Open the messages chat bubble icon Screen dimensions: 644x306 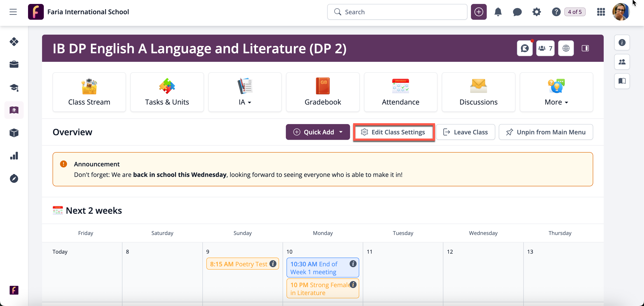tap(517, 12)
